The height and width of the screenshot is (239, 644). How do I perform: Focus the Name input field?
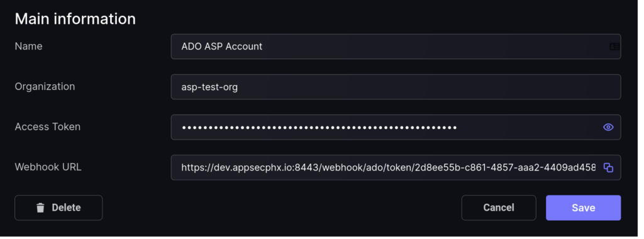(396, 47)
